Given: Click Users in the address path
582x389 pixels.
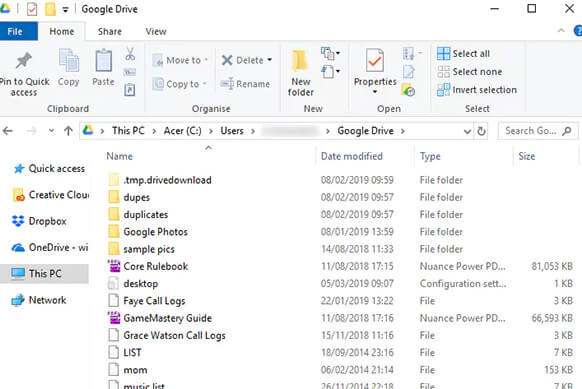Looking at the screenshot, I should (x=232, y=131).
